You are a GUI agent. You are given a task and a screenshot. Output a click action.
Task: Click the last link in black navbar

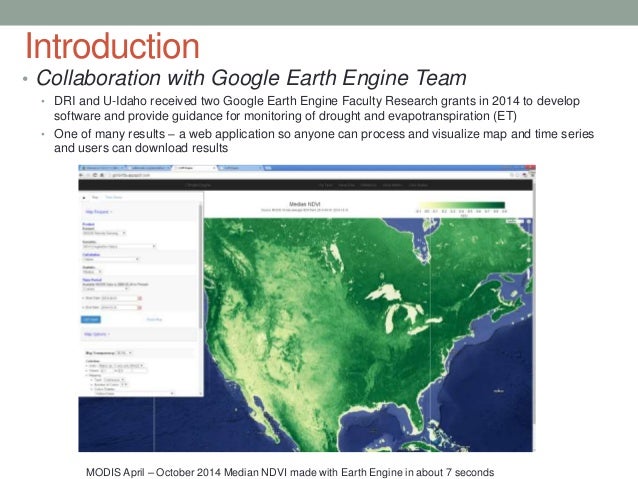tap(418, 185)
